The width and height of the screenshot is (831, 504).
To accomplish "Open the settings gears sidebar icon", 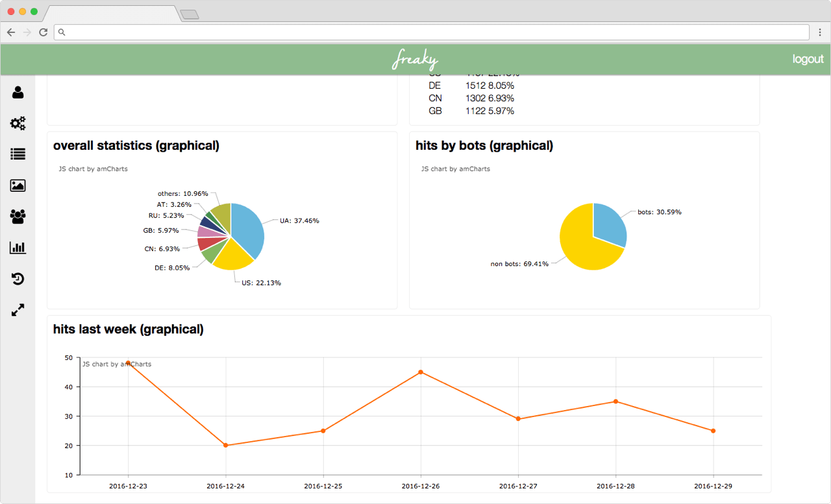I will tap(18, 123).
